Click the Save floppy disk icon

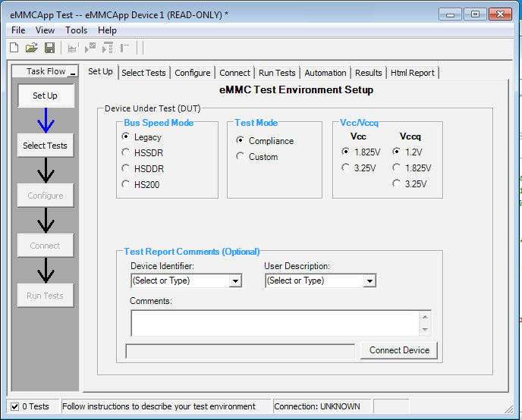point(50,48)
